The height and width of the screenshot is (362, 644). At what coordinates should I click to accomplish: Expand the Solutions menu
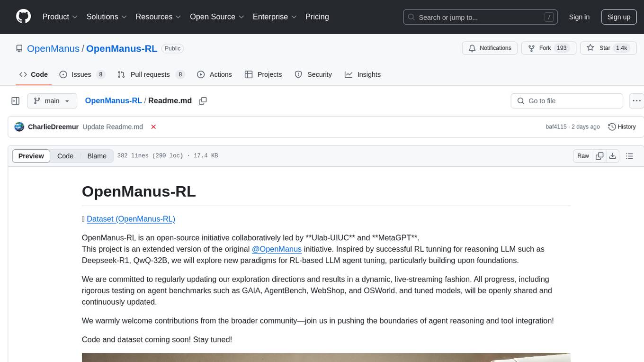(107, 17)
